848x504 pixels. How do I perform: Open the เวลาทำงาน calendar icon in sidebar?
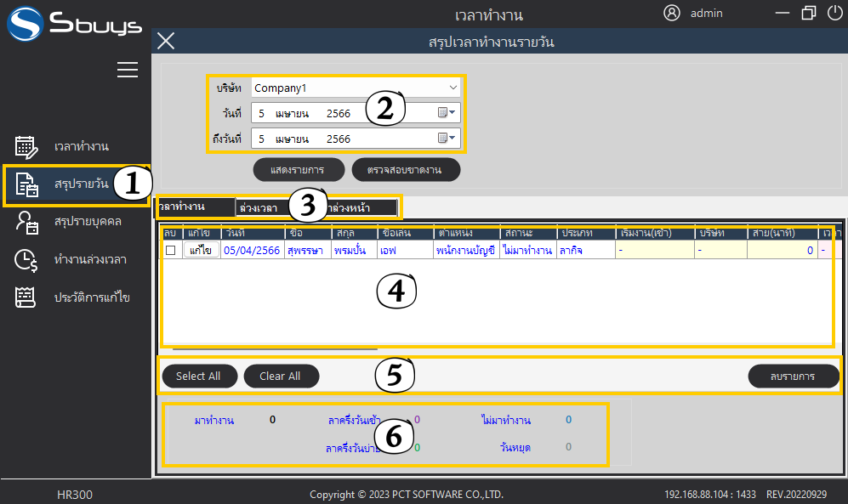pos(26,147)
